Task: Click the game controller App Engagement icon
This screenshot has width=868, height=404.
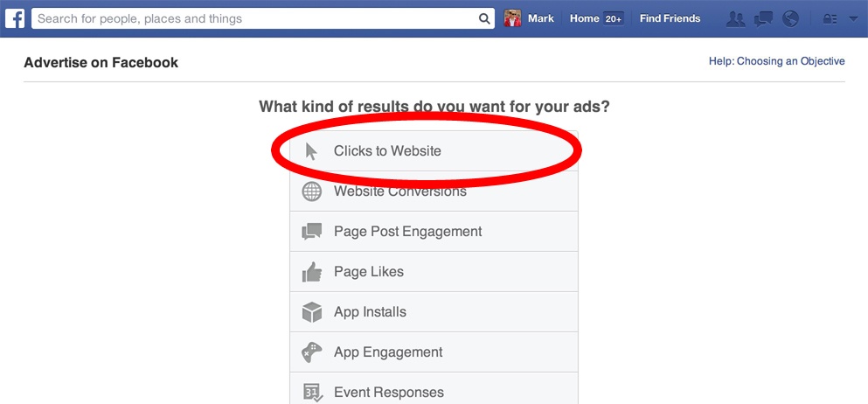Action: [x=312, y=352]
